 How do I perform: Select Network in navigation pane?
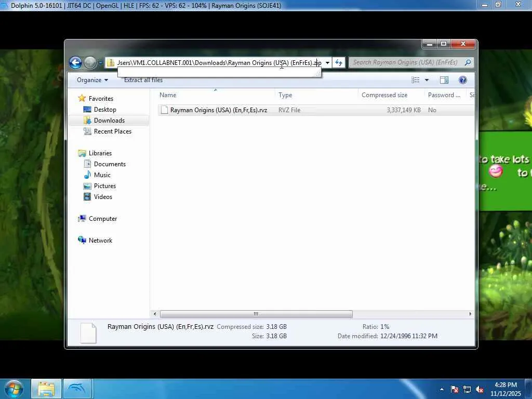pyautogui.click(x=100, y=240)
